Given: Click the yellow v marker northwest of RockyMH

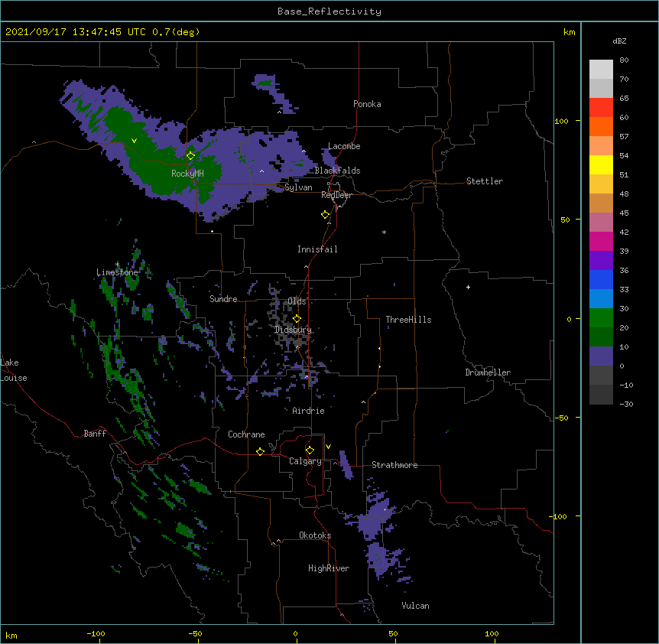Looking at the screenshot, I should coord(134,141).
